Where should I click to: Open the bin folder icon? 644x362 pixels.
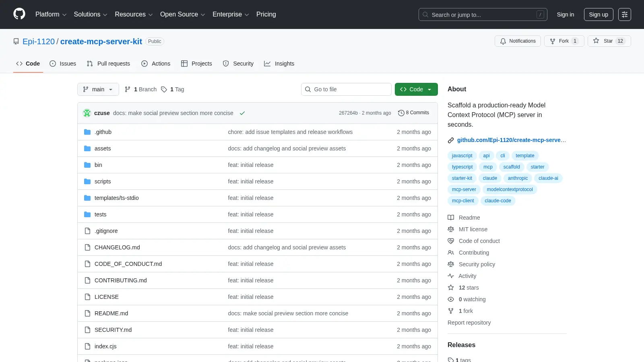click(x=87, y=165)
